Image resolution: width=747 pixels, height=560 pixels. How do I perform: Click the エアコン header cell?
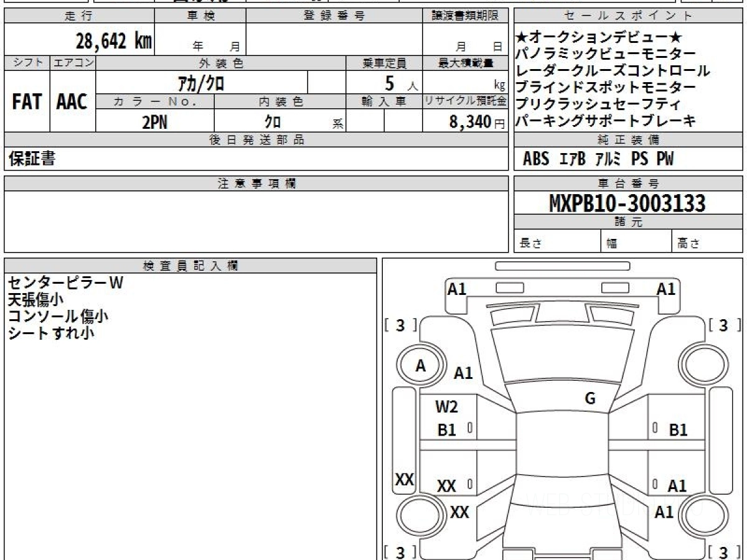[x=73, y=63]
